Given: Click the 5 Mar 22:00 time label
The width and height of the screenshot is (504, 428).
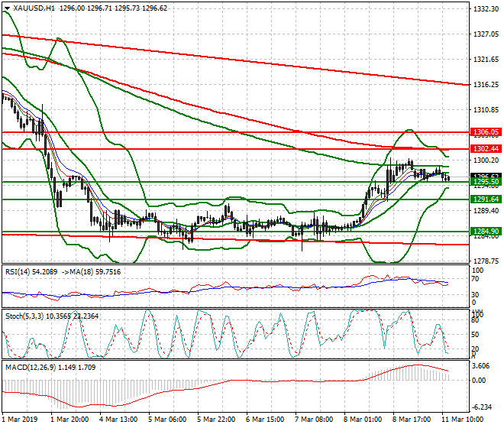Looking at the screenshot, I should pos(216,420).
